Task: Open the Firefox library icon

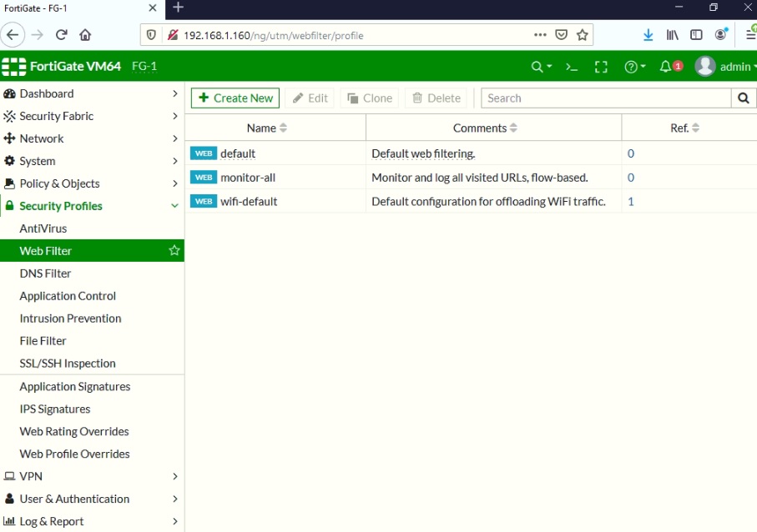Action: pos(672,34)
